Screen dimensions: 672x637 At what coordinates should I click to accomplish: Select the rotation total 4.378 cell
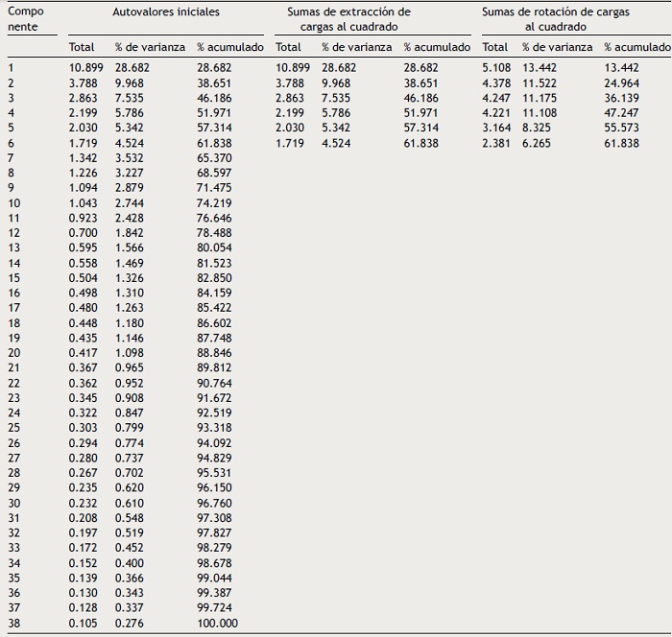point(495,83)
